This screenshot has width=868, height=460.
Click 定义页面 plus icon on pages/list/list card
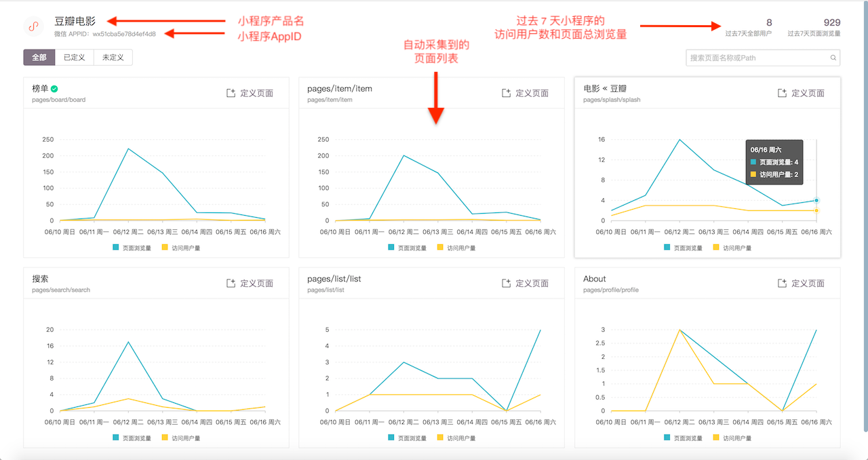click(506, 283)
